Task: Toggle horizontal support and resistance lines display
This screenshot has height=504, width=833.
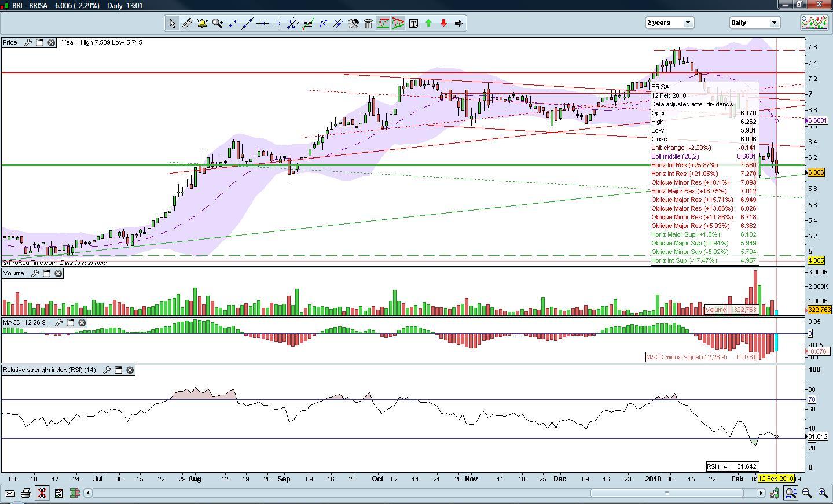Action: coord(383,23)
